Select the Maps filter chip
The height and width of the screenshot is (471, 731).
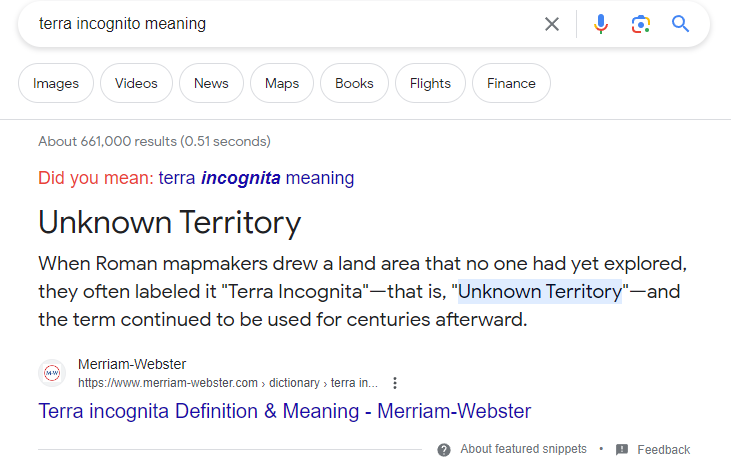pos(282,83)
